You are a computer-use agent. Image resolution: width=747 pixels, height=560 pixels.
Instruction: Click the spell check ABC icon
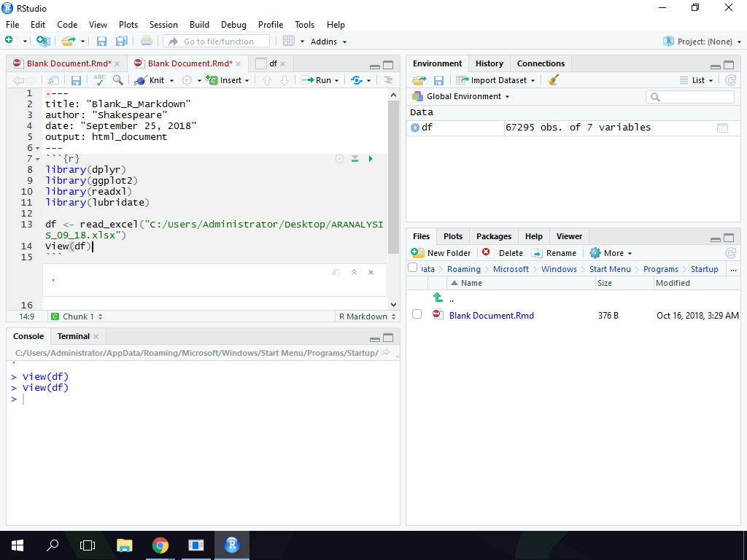tap(99, 79)
